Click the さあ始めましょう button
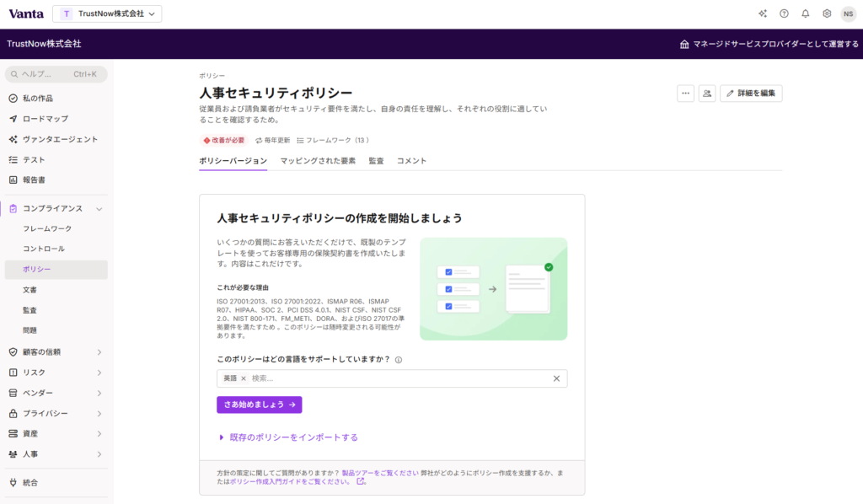This screenshot has width=863, height=504. click(259, 405)
